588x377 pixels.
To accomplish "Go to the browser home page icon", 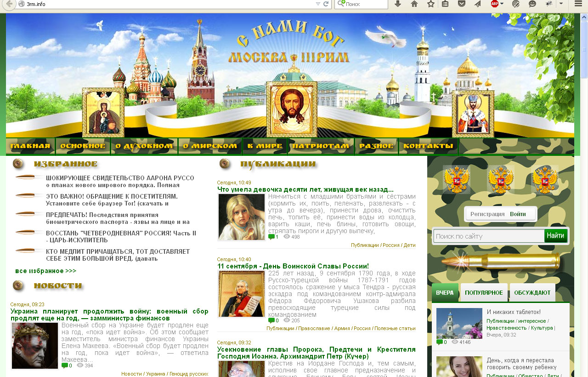I will click(414, 4).
